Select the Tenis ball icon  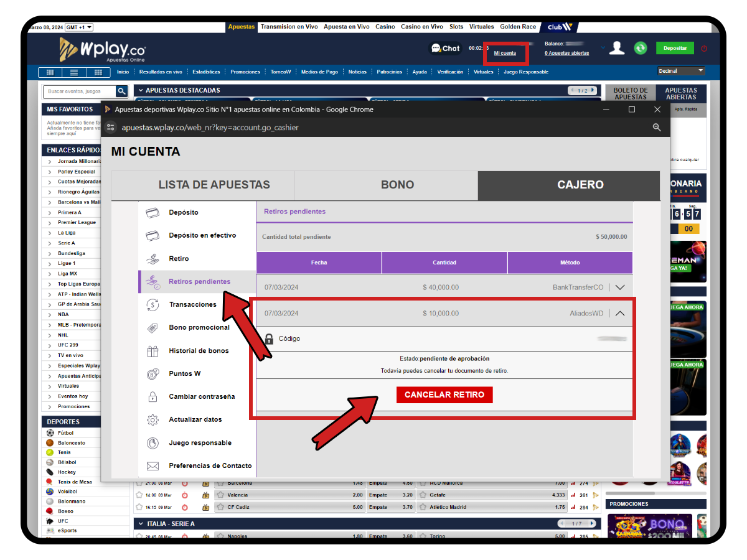click(x=50, y=452)
